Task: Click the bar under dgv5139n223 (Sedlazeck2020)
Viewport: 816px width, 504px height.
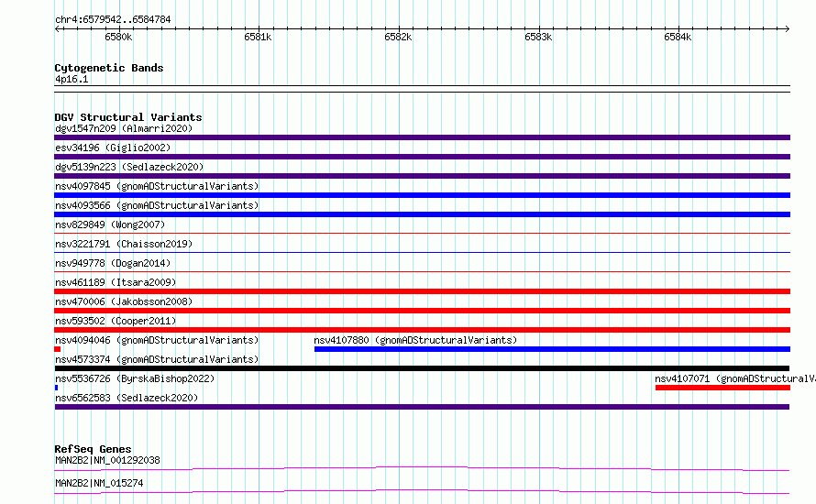Action: tap(422, 176)
